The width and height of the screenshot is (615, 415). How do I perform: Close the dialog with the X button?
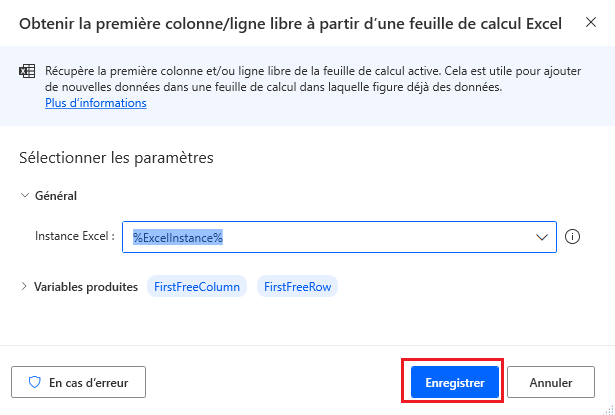tap(590, 22)
